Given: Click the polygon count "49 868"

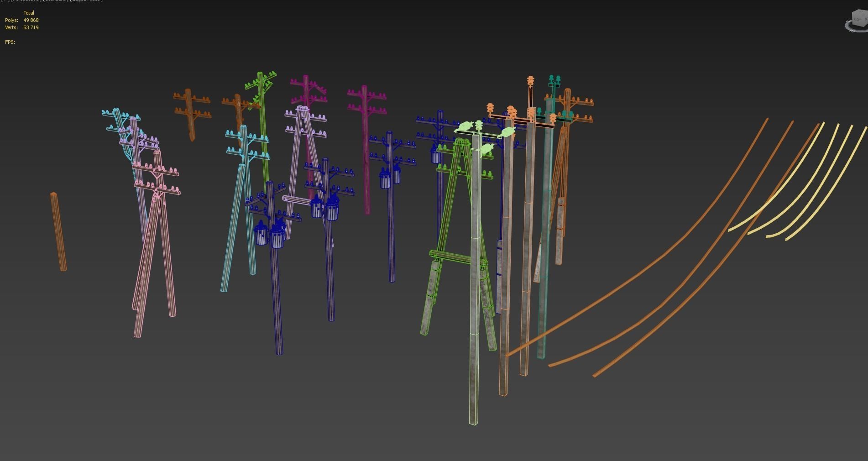Looking at the screenshot, I should point(31,20).
